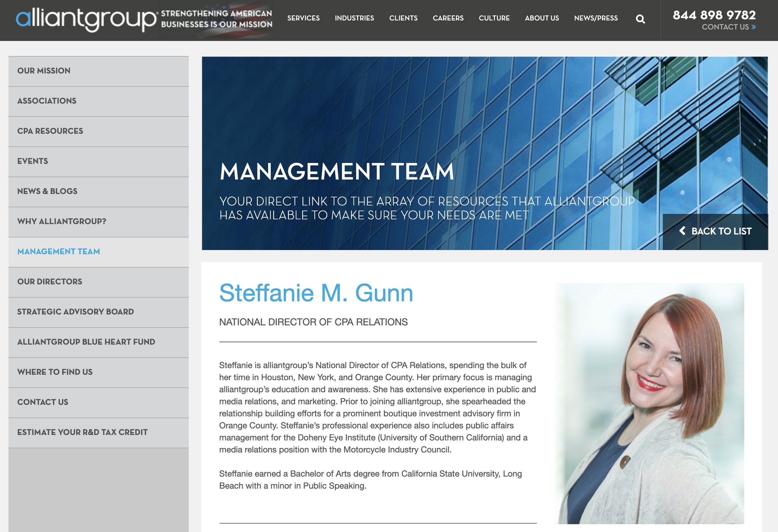Open Contact Us in the sidebar

[x=98, y=402]
